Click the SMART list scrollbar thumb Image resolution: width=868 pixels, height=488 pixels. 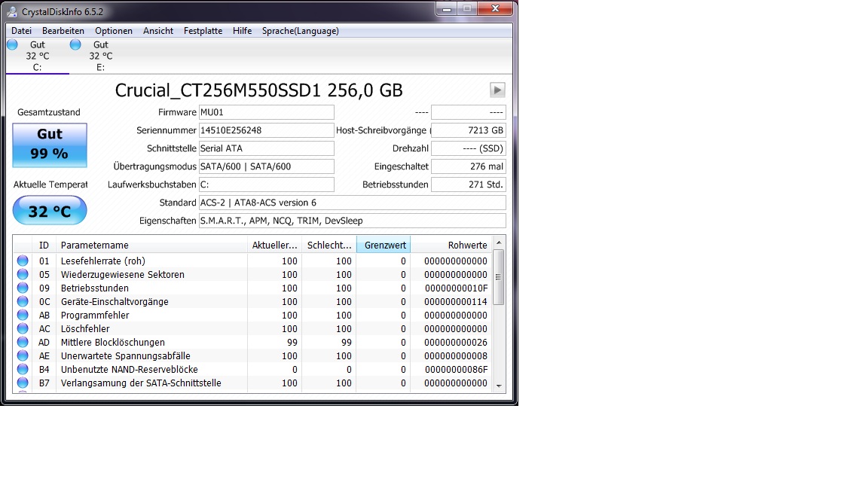[499, 276]
